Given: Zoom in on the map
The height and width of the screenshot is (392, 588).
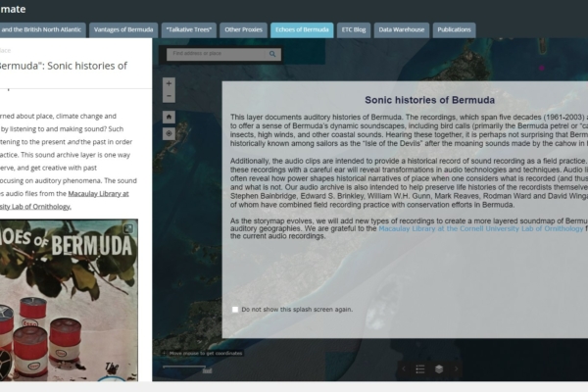Looking at the screenshot, I should point(169,83).
